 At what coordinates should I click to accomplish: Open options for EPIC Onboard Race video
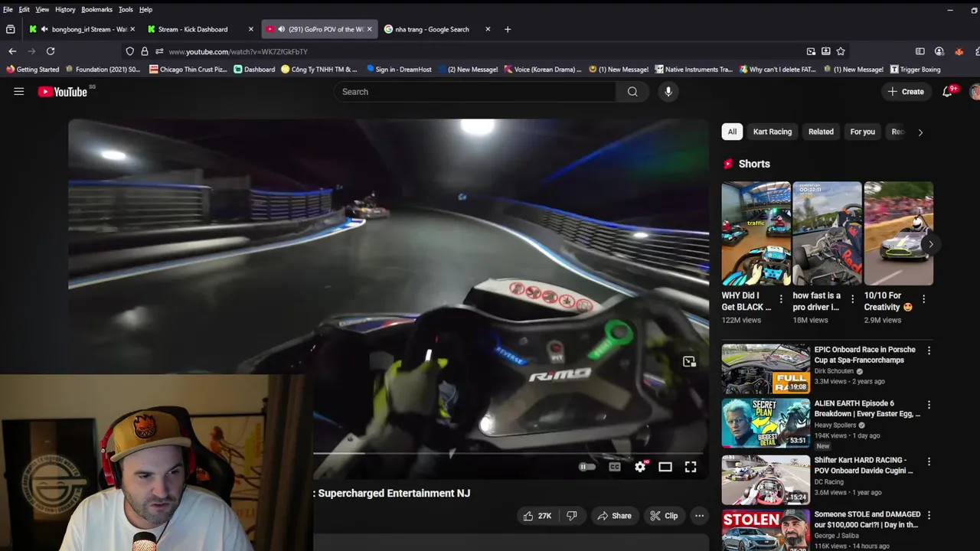click(929, 350)
